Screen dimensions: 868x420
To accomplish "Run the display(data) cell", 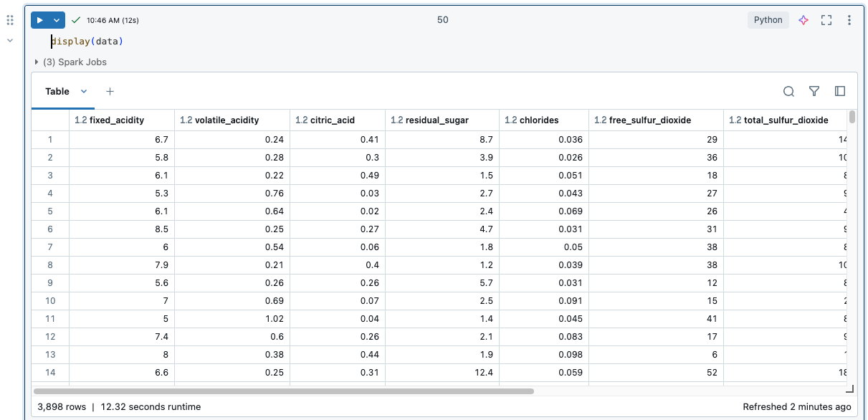I will (x=41, y=20).
